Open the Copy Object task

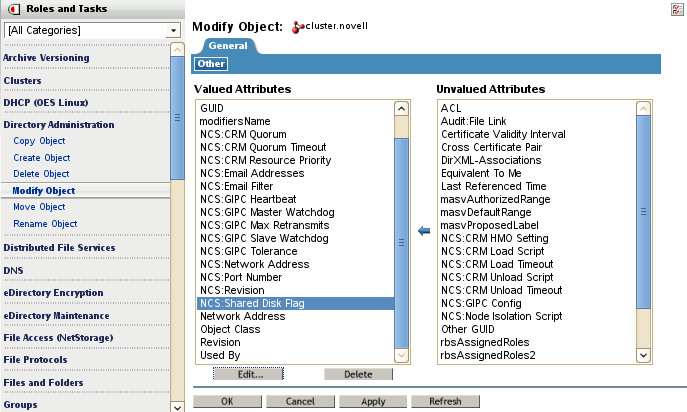tap(39, 141)
